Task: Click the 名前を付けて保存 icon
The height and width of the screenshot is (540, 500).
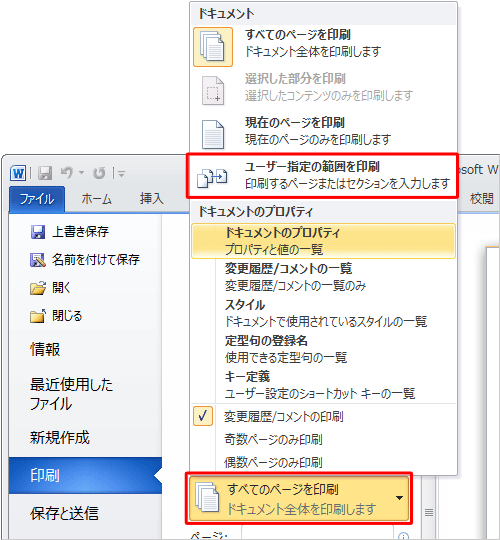Action: pyautogui.click(x=38, y=260)
